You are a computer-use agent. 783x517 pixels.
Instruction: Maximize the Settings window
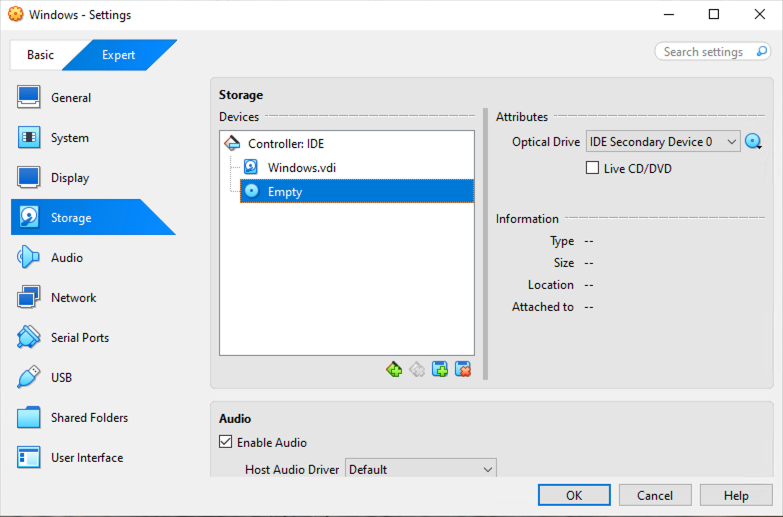pos(714,14)
